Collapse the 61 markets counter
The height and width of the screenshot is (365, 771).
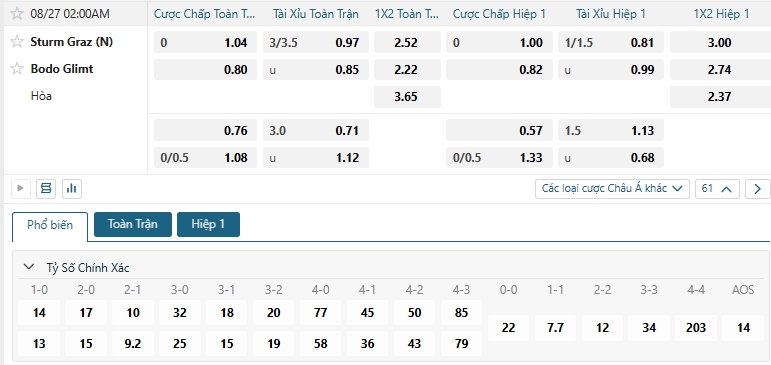coord(717,189)
